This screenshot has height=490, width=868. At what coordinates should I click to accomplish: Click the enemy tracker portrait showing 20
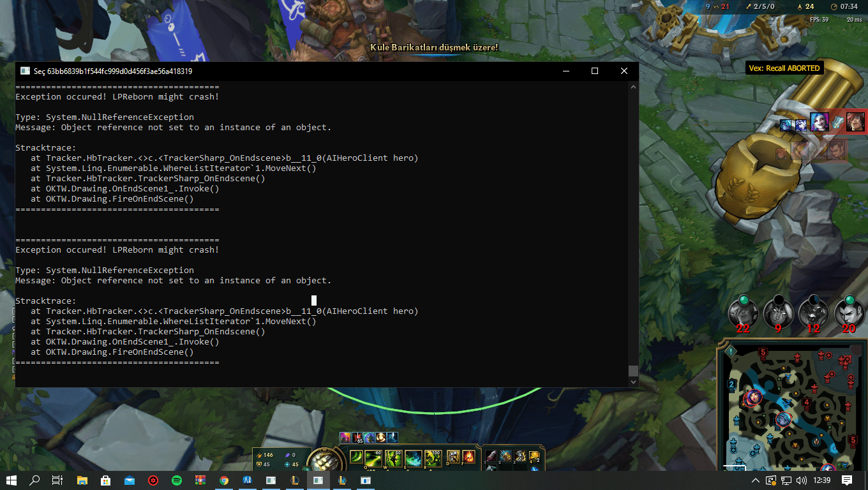pos(849,313)
